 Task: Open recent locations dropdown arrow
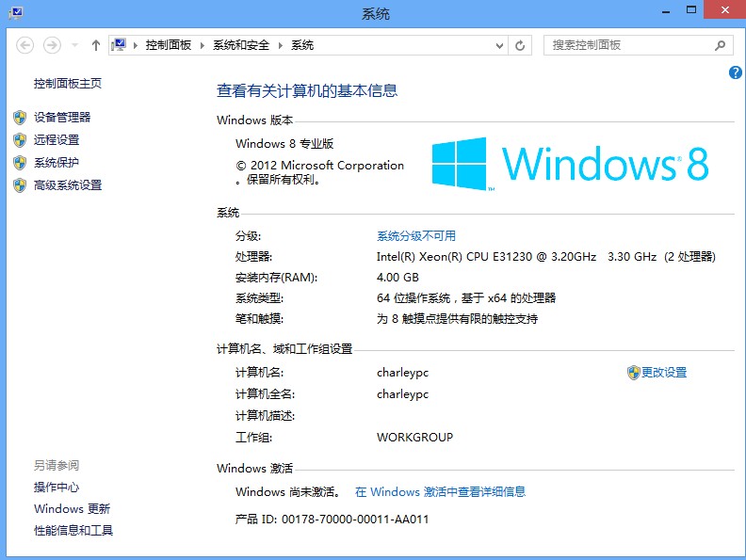point(74,45)
